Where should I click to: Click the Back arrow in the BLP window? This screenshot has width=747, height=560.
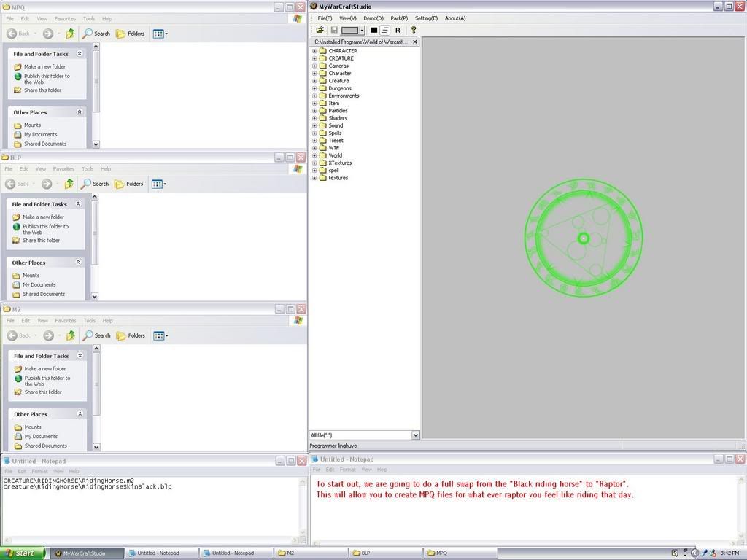point(18,184)
